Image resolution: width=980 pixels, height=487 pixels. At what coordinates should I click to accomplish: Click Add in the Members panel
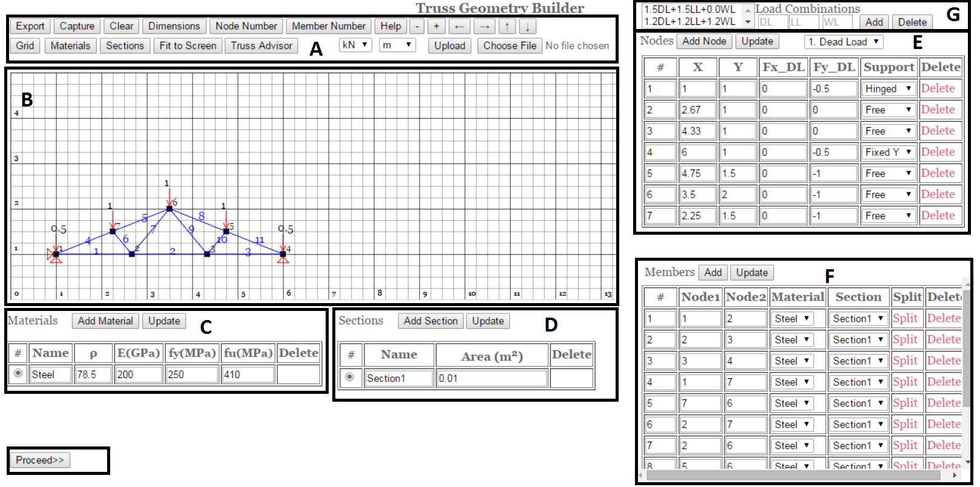tap(713, 272)
